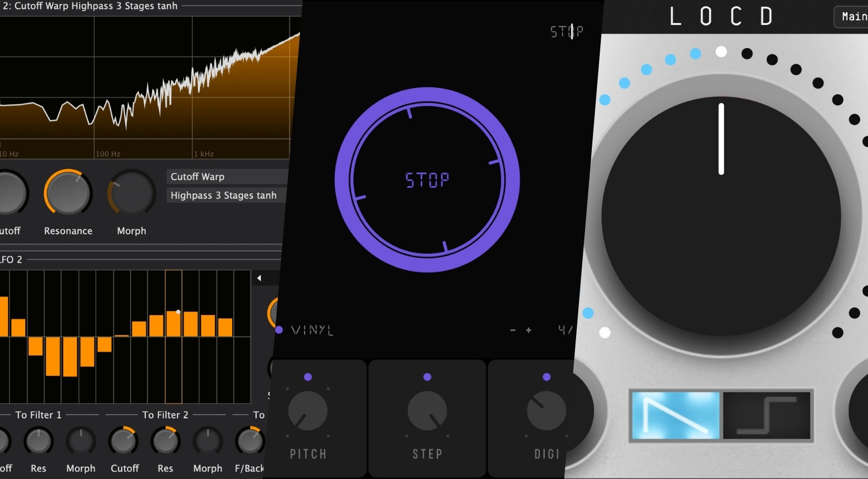Select the square step waveform icon

tap(767, 415)
